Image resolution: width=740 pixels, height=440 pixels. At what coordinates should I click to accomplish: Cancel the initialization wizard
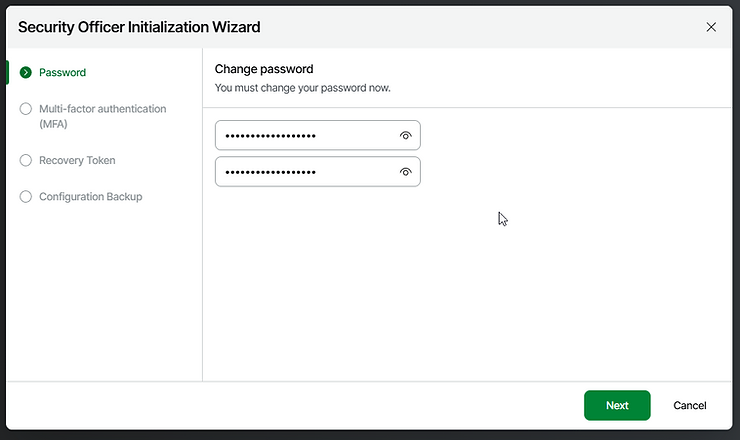[690, 405]
